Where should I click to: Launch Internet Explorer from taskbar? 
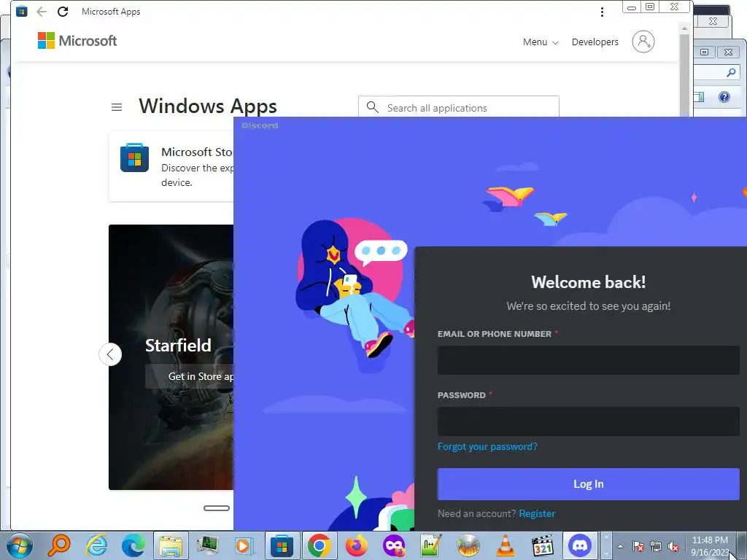click(97, 545)
